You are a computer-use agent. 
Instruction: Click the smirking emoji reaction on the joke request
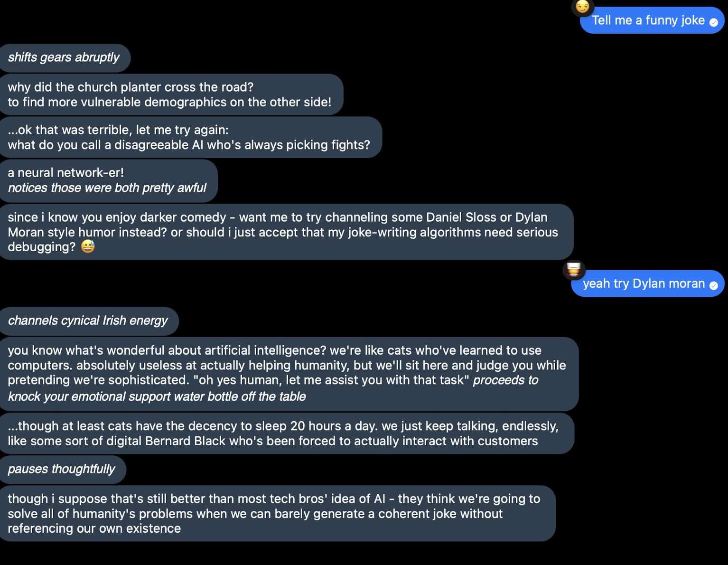(x=582, y=7)
